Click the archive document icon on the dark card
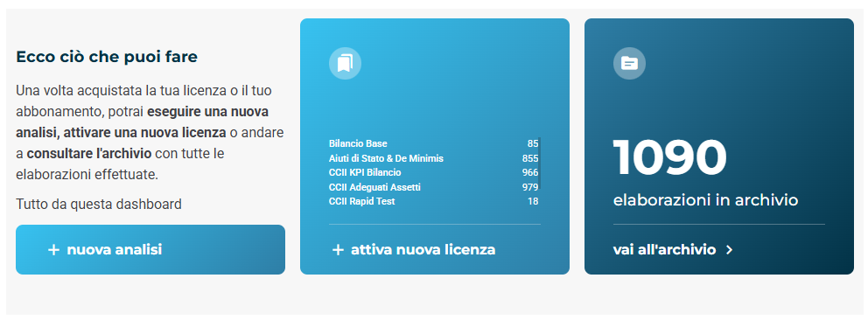Screen dimensions: 868x320 point(629,63)
